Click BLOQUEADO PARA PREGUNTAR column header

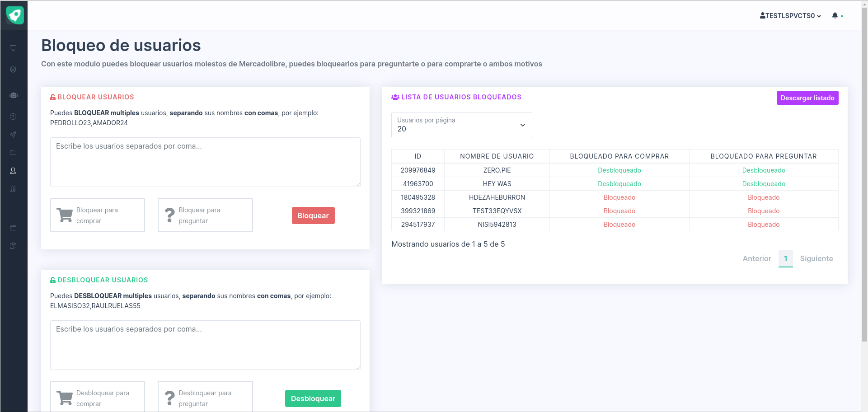tap(764, 156)
